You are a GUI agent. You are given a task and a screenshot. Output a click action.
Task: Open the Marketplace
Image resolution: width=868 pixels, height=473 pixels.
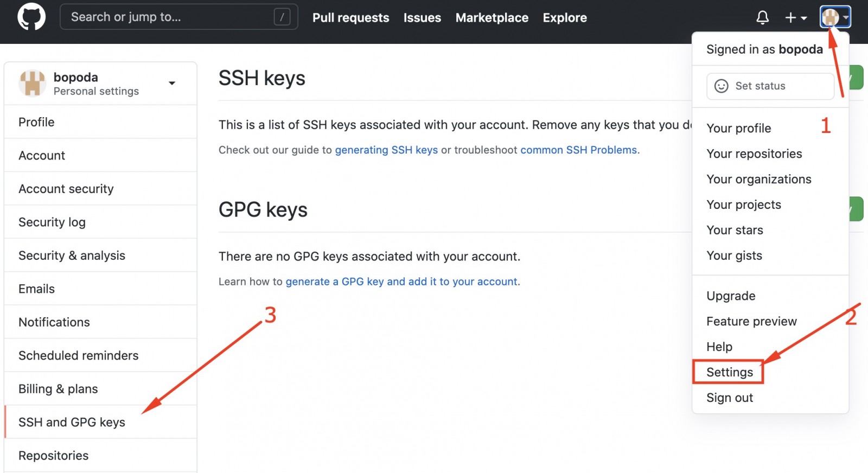pos(492,17)
